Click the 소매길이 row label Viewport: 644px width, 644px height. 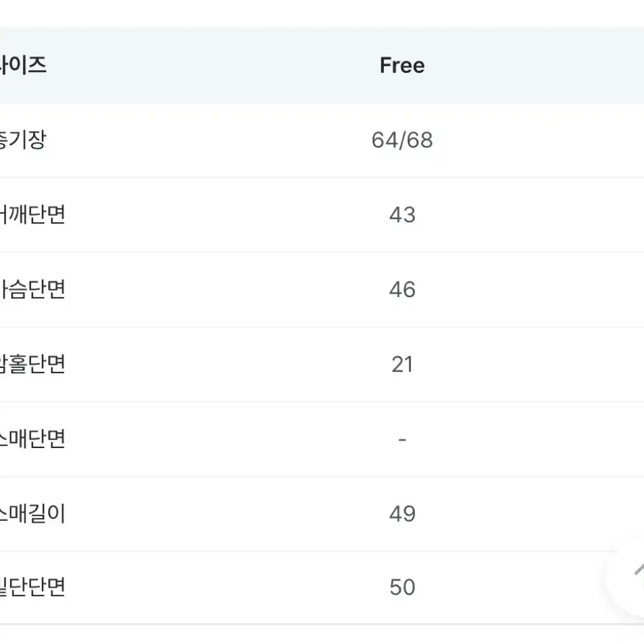tap(32, 514)
